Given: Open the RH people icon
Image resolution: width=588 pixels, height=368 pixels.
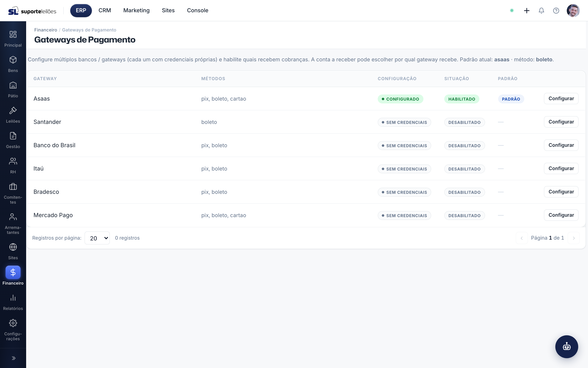Looking at the screenshot, I should (x=13, y=161).
